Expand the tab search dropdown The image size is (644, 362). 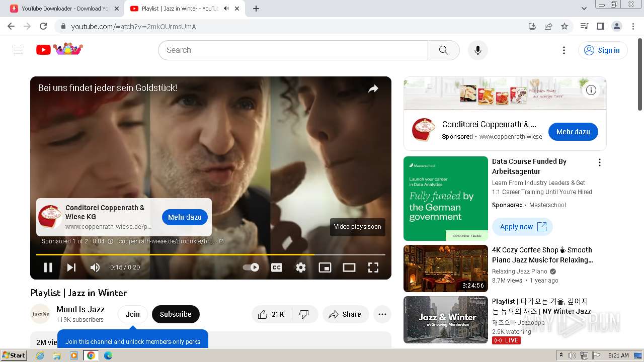[584, 9]
